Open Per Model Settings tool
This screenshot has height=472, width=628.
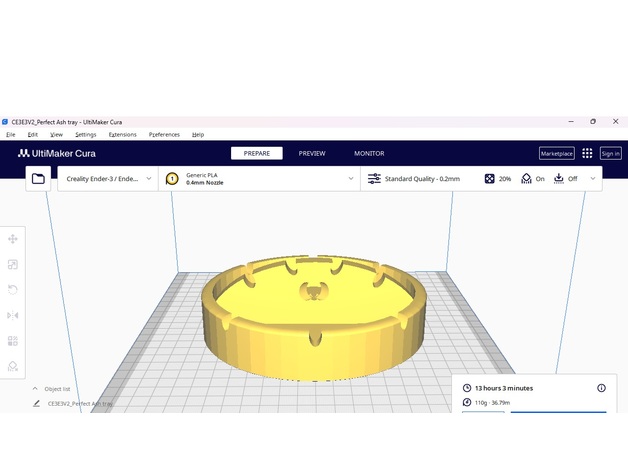click(x=13, y=341)
